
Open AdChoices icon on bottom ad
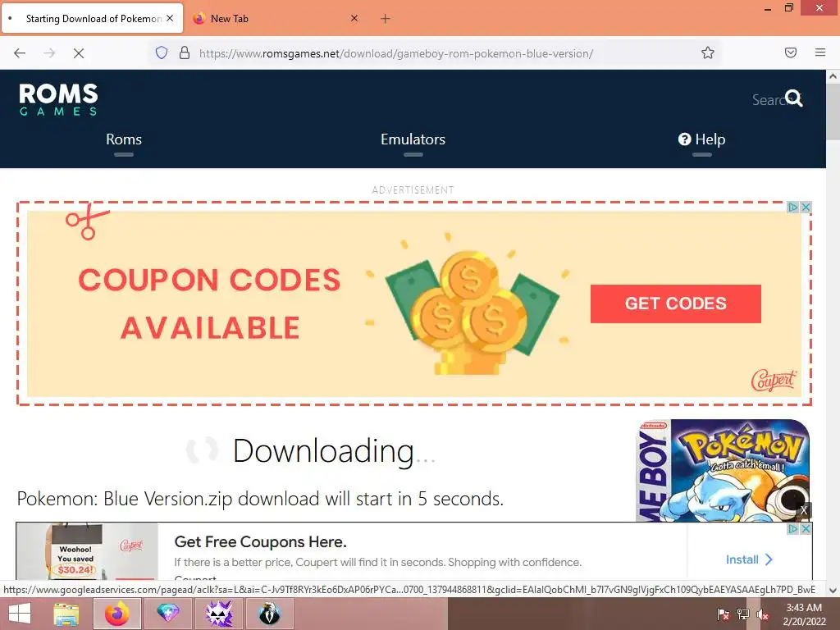click(793, 529)
